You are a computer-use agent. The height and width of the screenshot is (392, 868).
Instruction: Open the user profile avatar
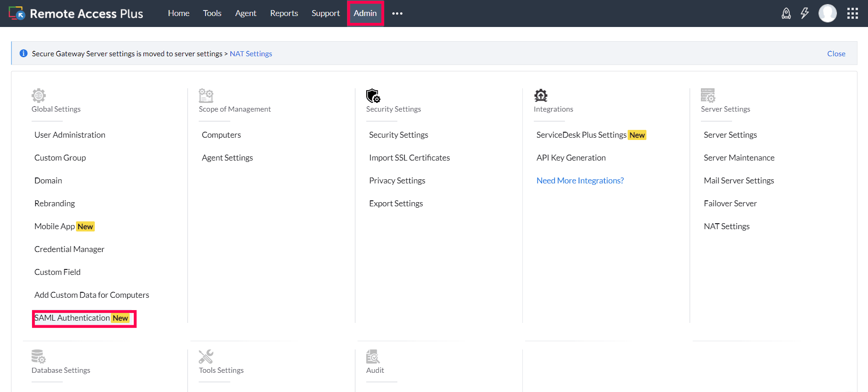tap(827, 13)
